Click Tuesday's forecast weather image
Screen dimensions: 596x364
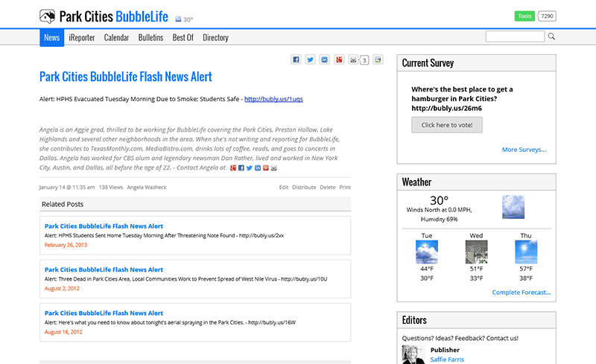click(x=427, y=252)
